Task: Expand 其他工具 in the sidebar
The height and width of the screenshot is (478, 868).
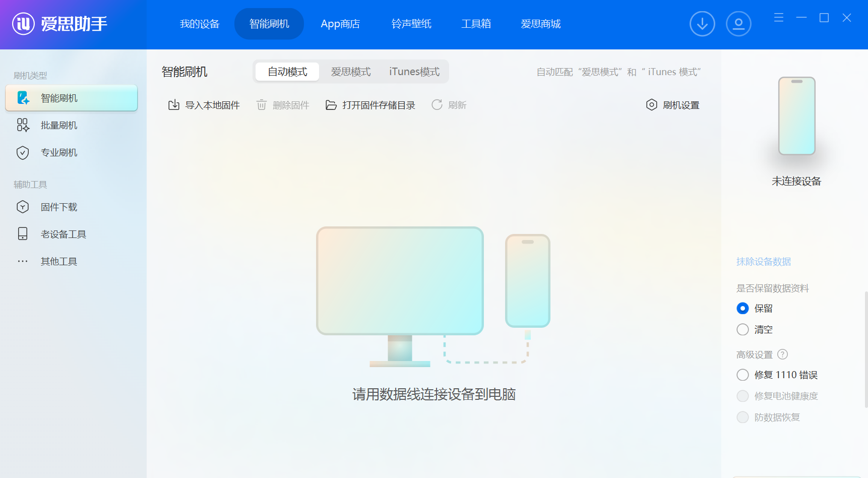Action: pyautogui.click(x=59, y=262)
